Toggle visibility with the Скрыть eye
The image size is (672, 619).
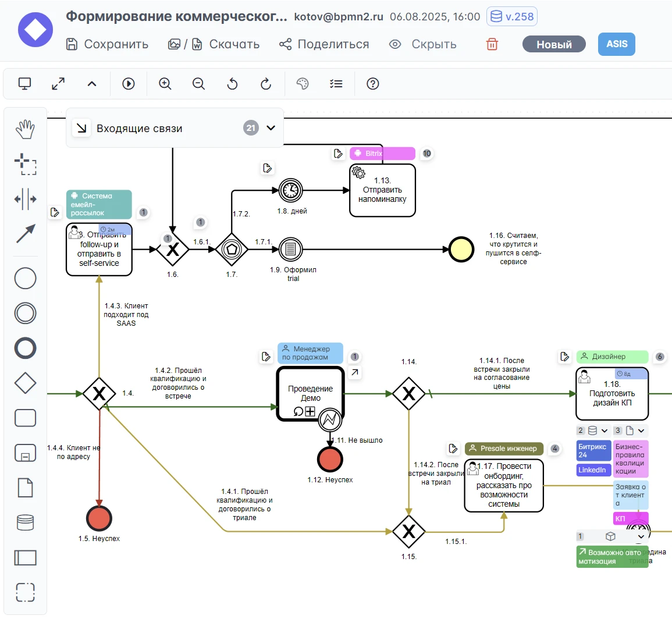coord(422,44)
